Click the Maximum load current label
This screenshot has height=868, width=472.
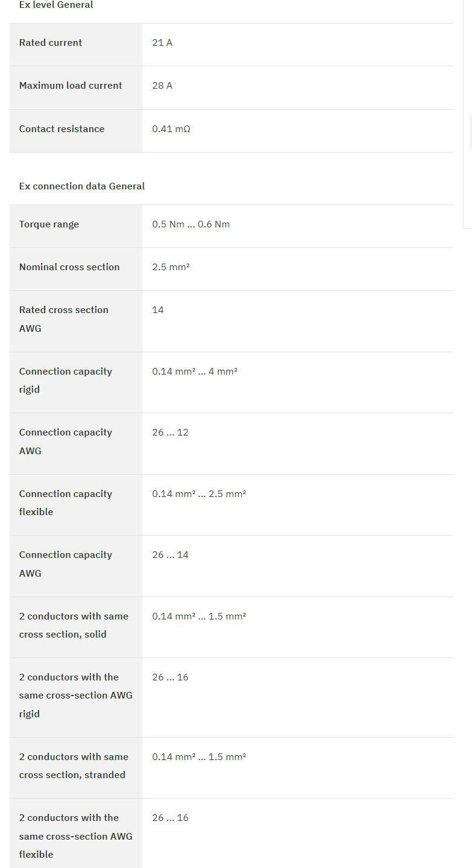(x=71, y=86)
